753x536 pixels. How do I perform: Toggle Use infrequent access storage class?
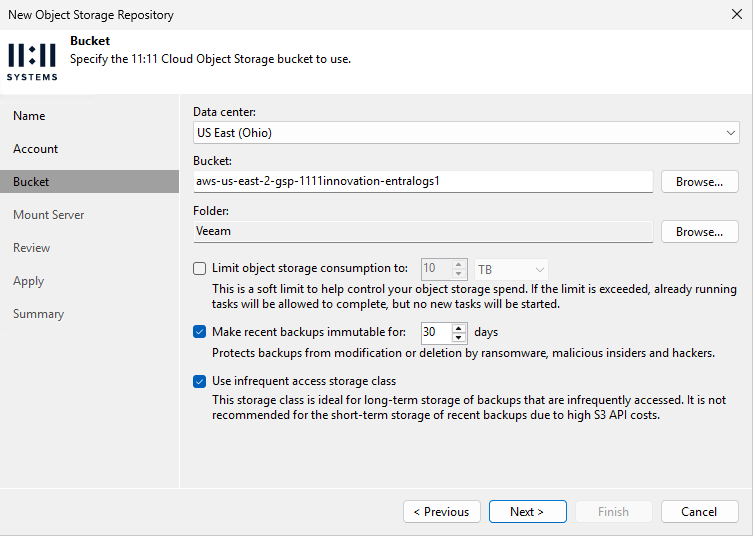pyautogui.click(x=199, y=381)
